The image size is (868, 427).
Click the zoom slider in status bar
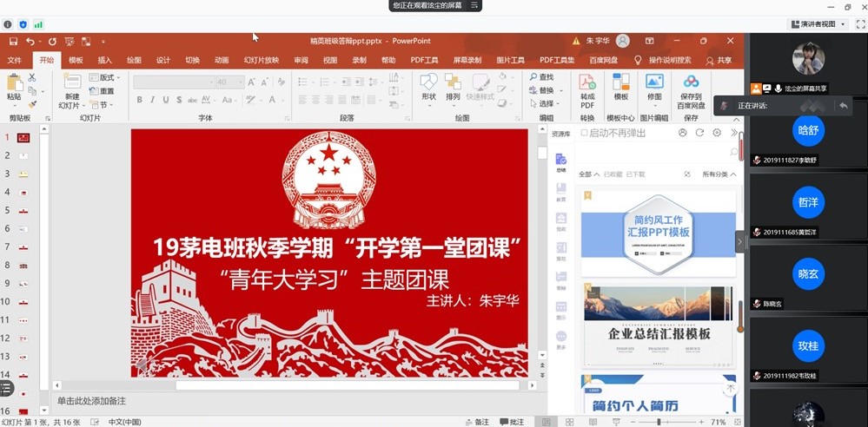(659, 422)
